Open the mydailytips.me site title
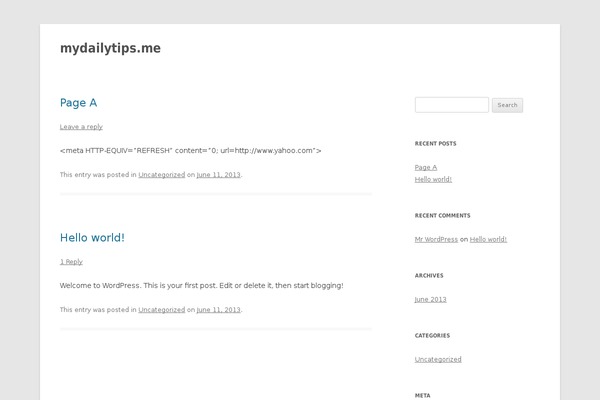 coord(110,48)
